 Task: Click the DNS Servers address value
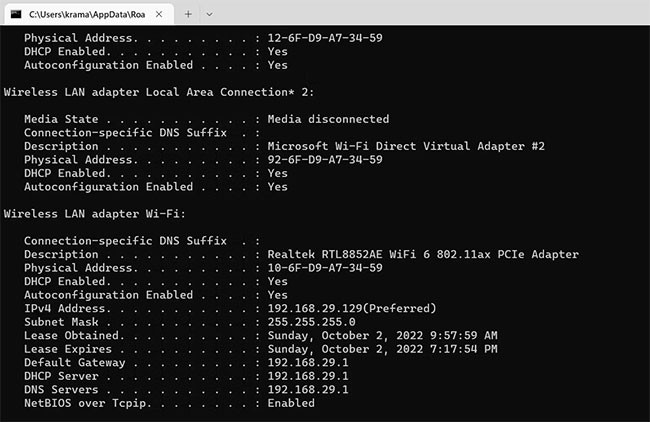point(308,389)
